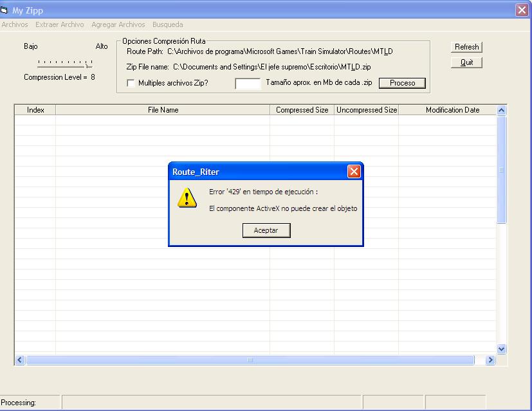
Task: Click the yellow warning icon in dialog
Action: click(x=187, y=198)
